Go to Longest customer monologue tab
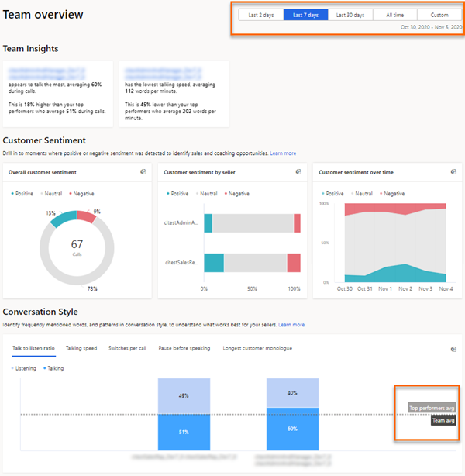 (x=257, y=349)
